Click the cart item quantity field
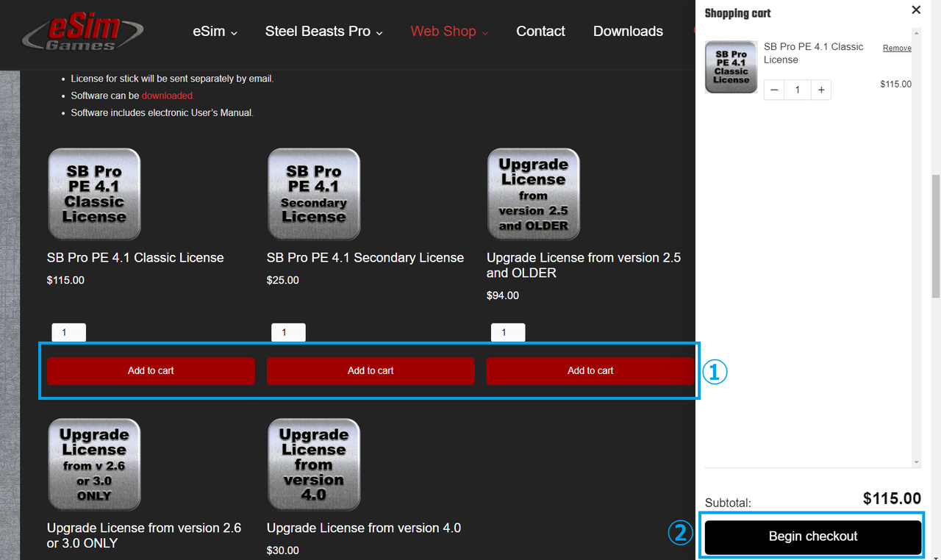Screen dimensions: 941x560 [x=798, y=90]
